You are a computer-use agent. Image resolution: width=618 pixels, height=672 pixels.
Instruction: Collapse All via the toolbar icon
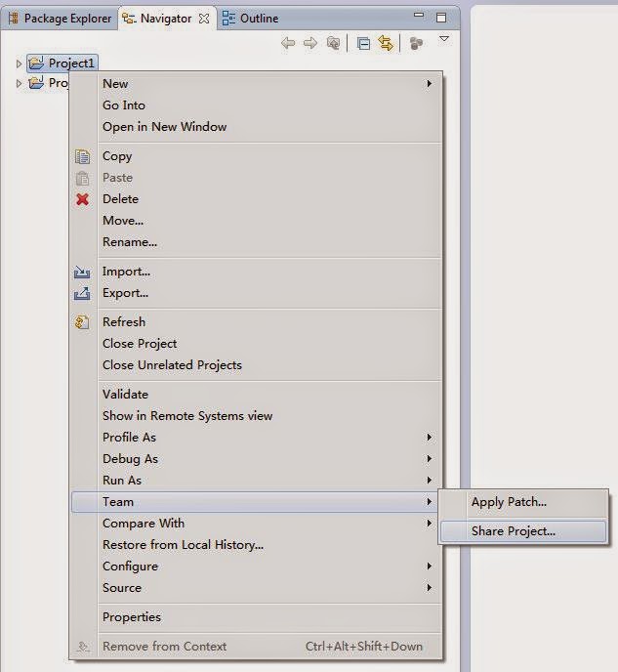pyautogui.click(x=363, y=44)
